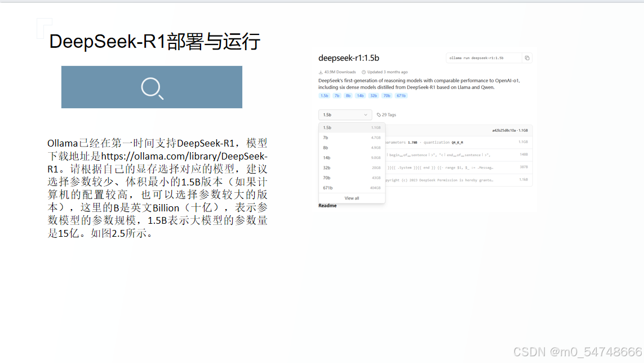The width and height of the screenshot is (644, 363).
Task: Click the 43.9M Downloads text
Action: 340,72
